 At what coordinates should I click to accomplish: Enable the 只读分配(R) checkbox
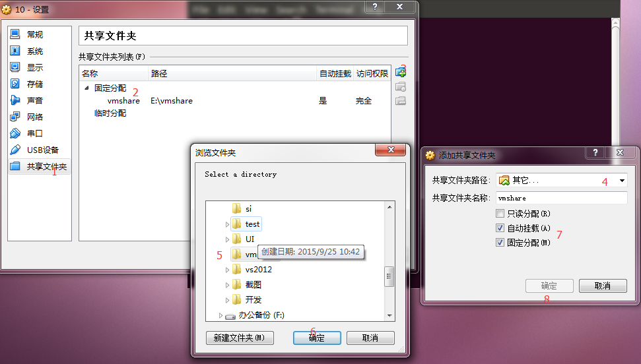[x=500, y=213]
